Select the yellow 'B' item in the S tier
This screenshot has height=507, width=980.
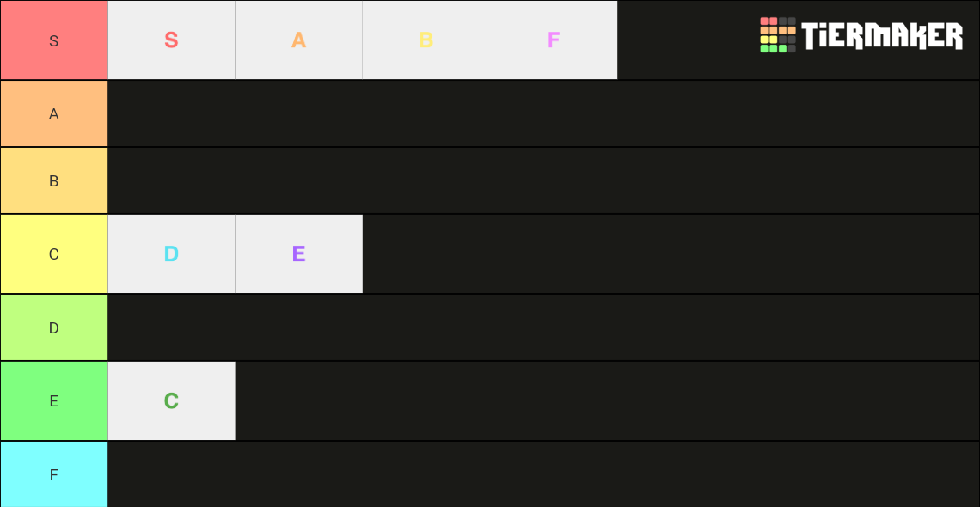click(426, 40)
